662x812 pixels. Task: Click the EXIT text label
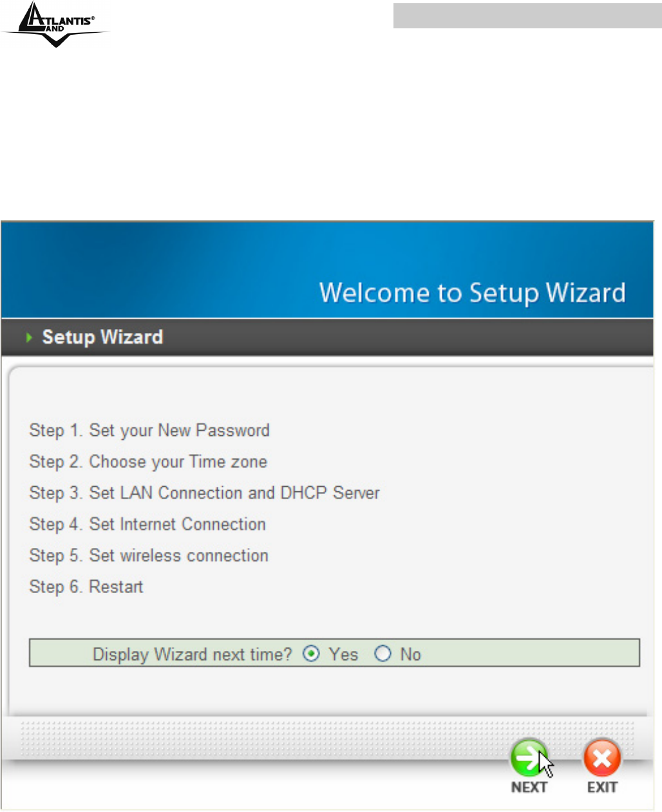point(602,788)
